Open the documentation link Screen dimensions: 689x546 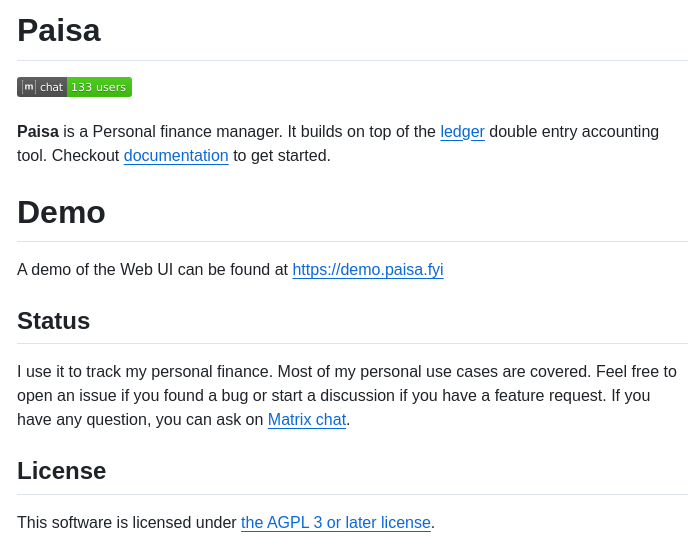click(176, 156)
